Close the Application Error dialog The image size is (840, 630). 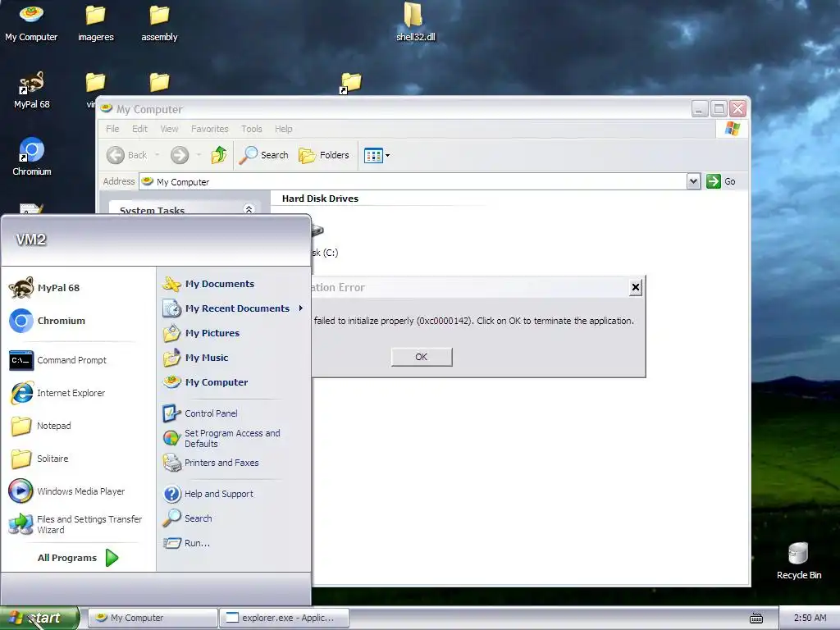coord(636,288)
